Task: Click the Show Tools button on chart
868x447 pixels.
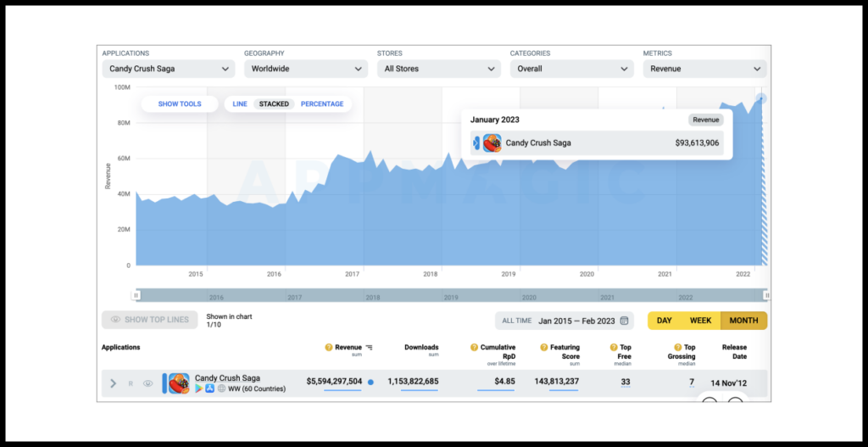Action: tap(180, 104)
